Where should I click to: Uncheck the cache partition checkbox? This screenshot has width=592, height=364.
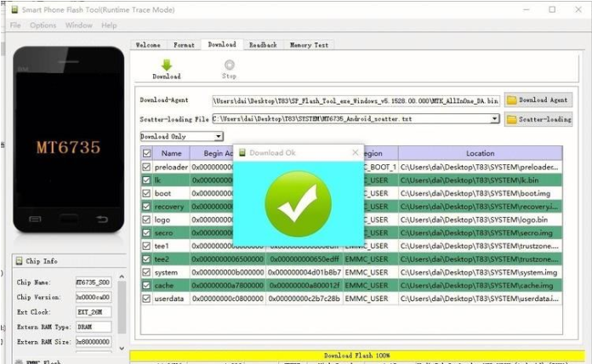[147, 286]
